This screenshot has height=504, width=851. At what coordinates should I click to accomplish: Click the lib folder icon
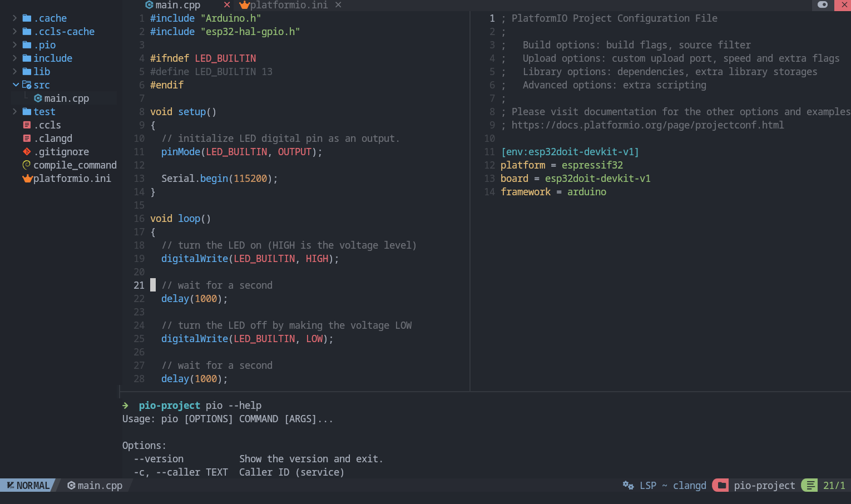tap(27, 72)
